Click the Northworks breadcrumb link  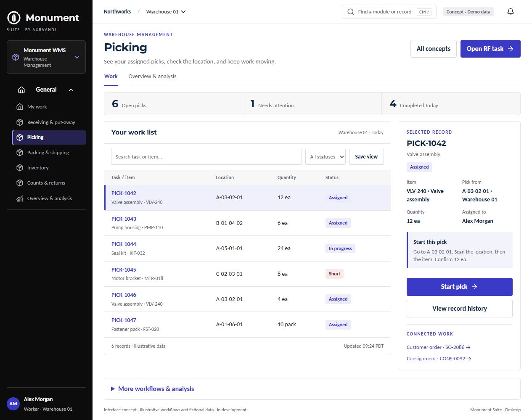point(117,12)
